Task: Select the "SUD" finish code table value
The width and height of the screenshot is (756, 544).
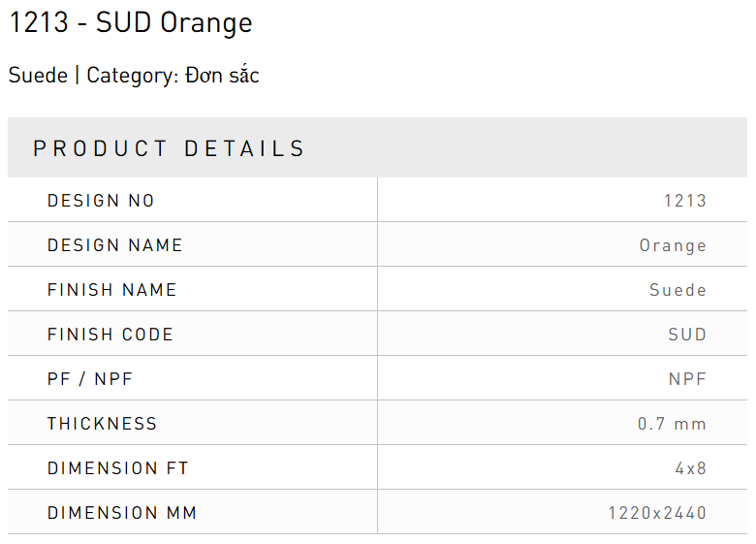Action: pyautogui.click(x=687, y=335)
